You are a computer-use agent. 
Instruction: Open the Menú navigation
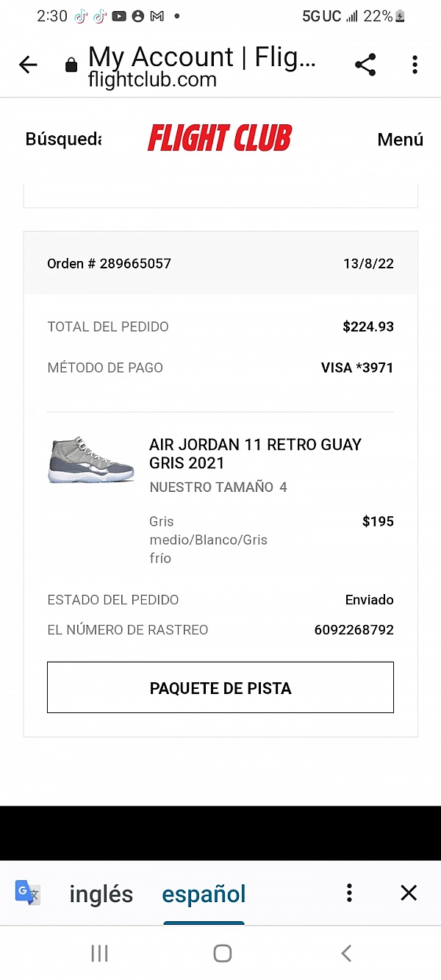click(400, 139)
